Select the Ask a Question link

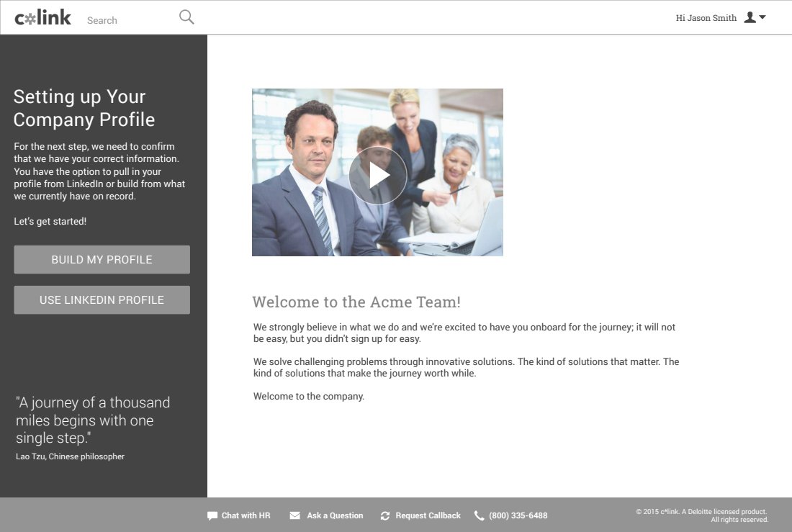(x=335, y=515)
